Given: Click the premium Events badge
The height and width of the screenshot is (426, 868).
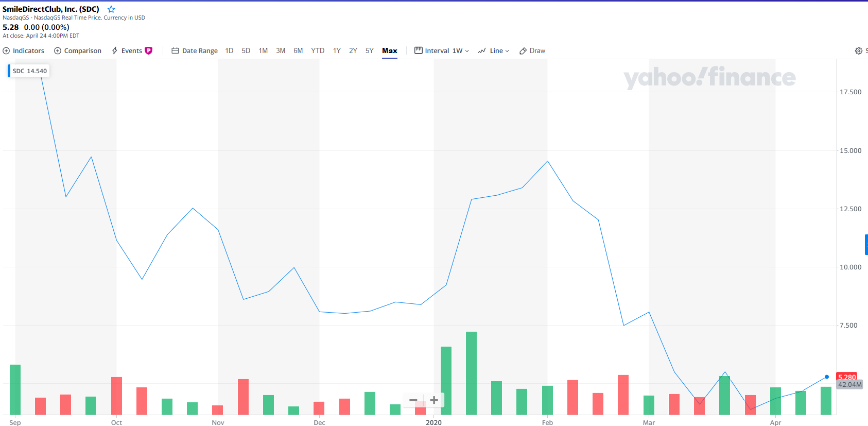Looking at the screenshot, I should coord(149,50).
